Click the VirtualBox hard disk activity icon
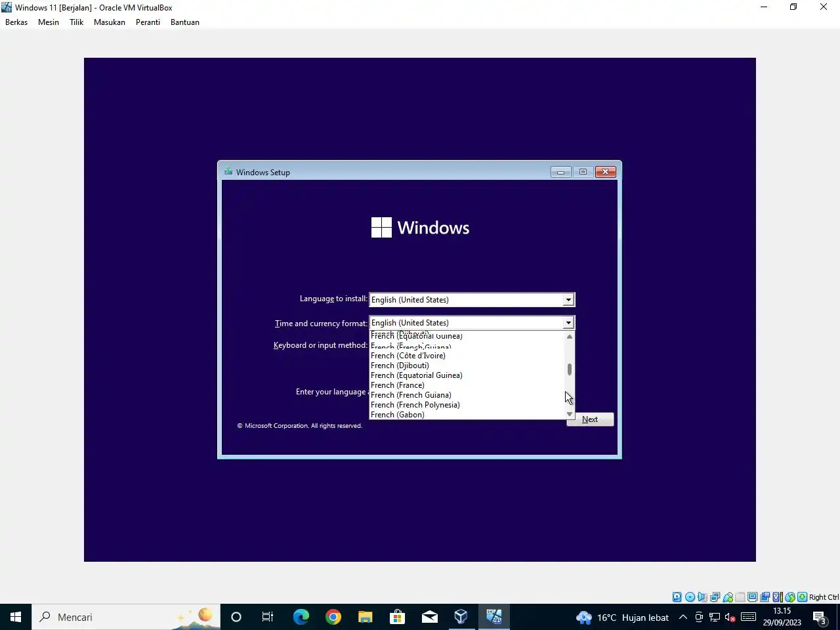 click(x=677, y=597)
